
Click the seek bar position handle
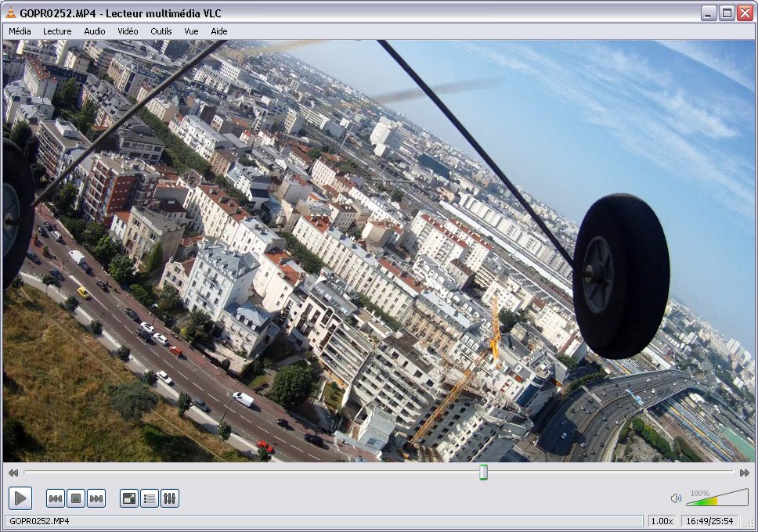[483, 473]
